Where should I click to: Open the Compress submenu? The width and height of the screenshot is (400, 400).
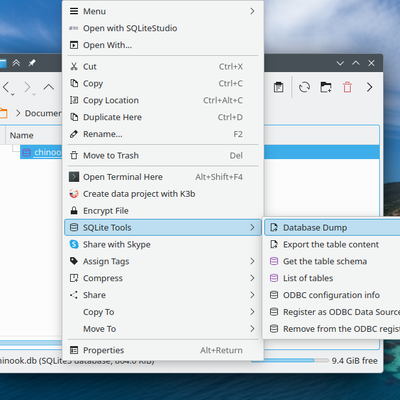[x=162, y=278]
